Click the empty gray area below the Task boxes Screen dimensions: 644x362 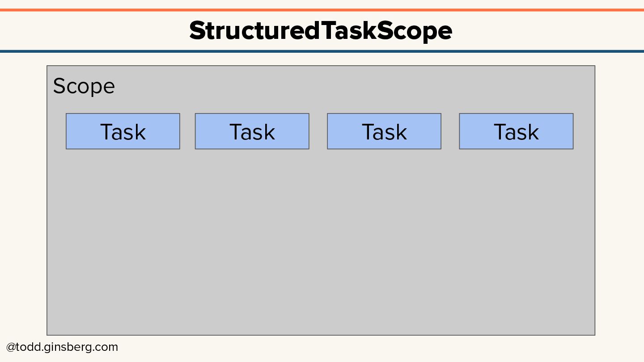[321, 241]
